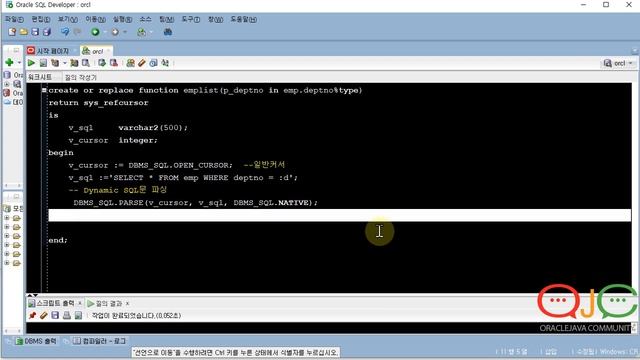The width and height of the screenshot is (640, 360).
Task: Click the Undo arrow icon in main toolbar
Action: tap(65, 32)
